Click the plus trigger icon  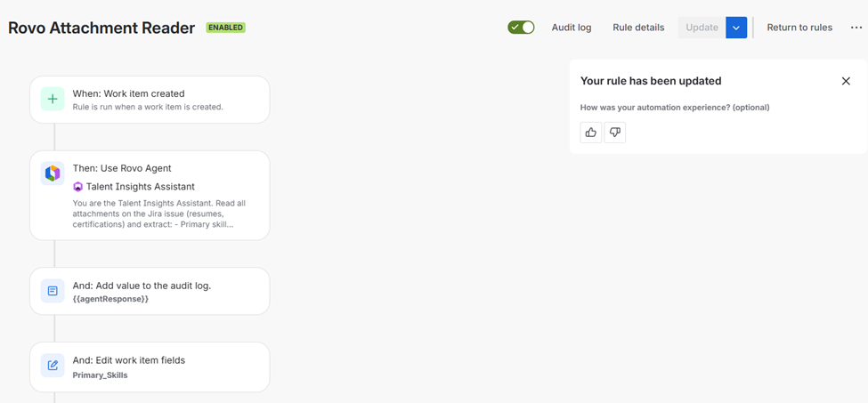[53, 100]
